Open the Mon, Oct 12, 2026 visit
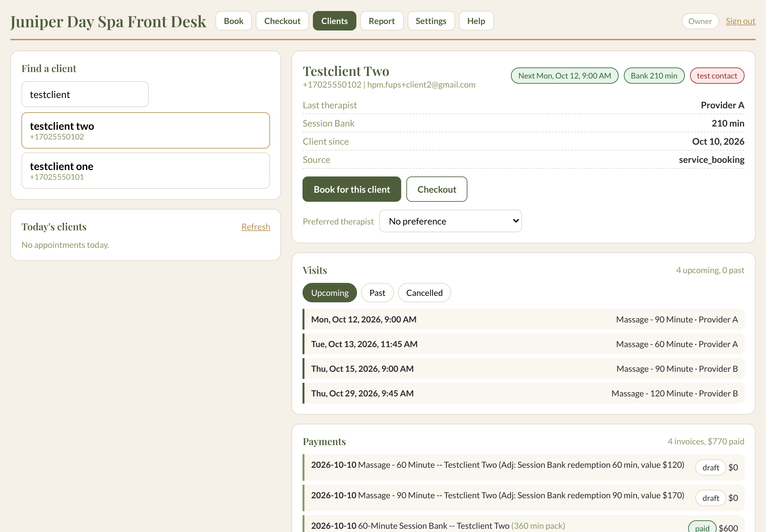Viewport: 766px width, 532px height. pyautogui.click(x=523, y=319)
